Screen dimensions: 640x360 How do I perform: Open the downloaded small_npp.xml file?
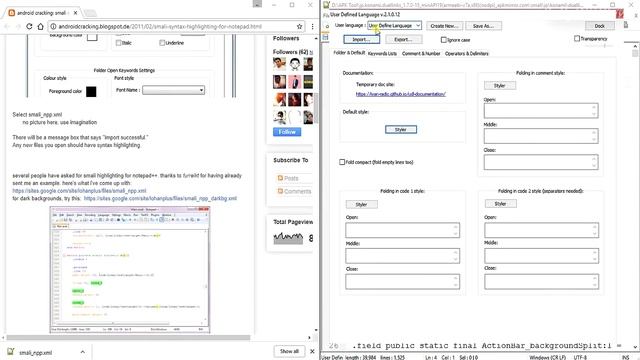(36, 352)
